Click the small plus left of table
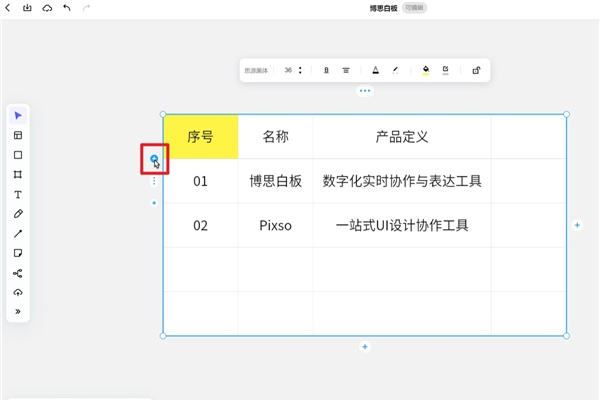This screenshot has width=600, height=400. coord(154,203)
